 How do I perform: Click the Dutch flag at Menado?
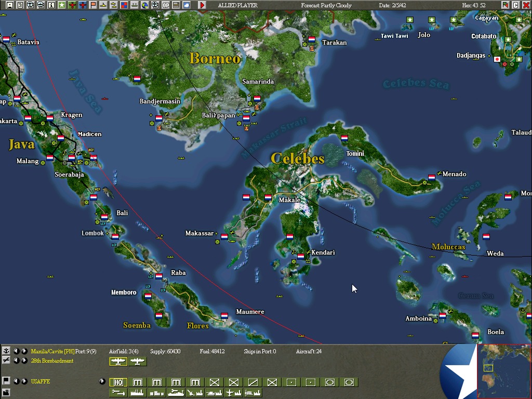point(432,178)
